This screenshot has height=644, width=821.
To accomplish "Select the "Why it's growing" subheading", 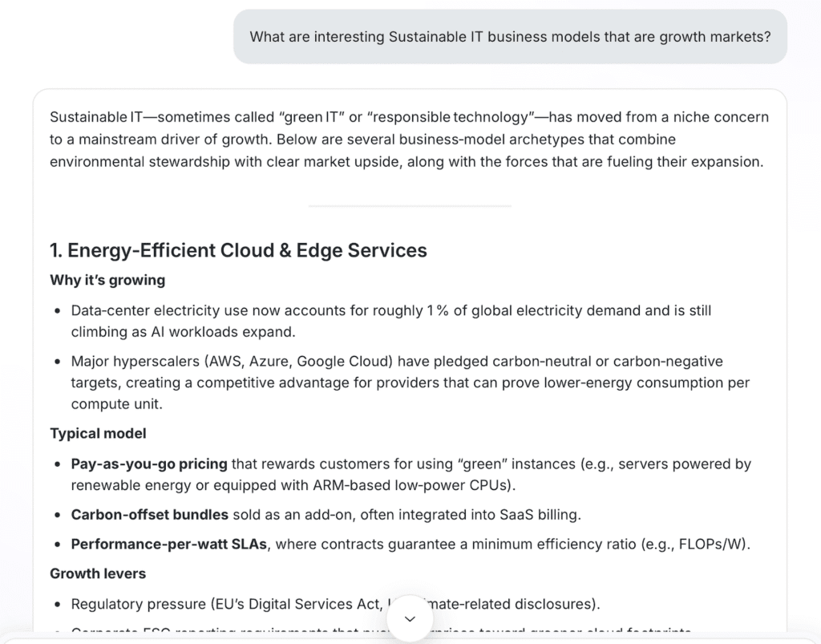I will [107, 280].
